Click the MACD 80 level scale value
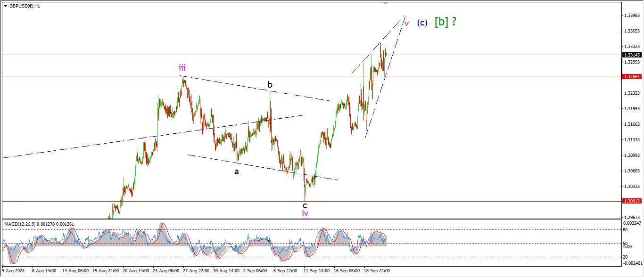 pos(626,230)
